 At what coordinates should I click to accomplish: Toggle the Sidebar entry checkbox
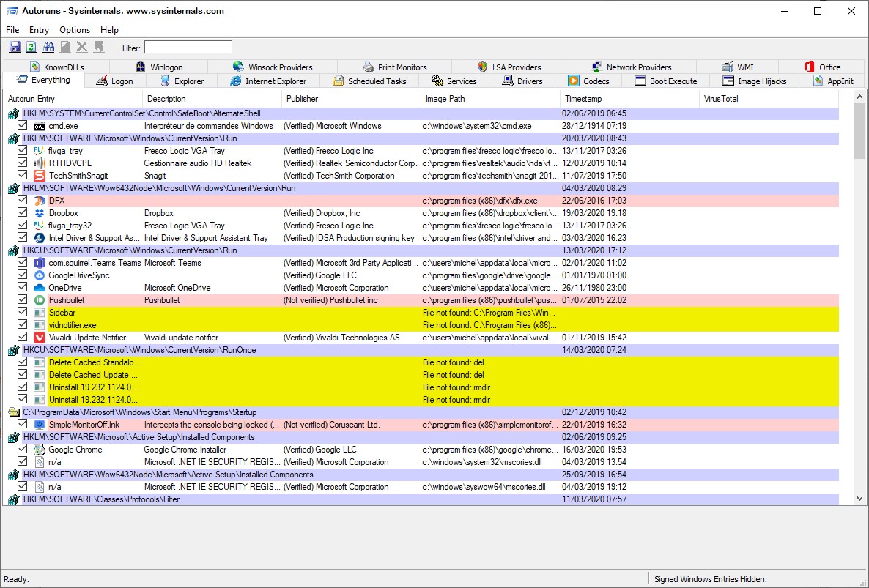coord(23,313)
